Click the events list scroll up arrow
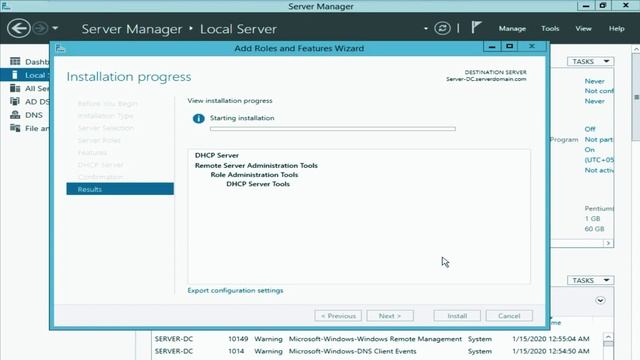 608,337
